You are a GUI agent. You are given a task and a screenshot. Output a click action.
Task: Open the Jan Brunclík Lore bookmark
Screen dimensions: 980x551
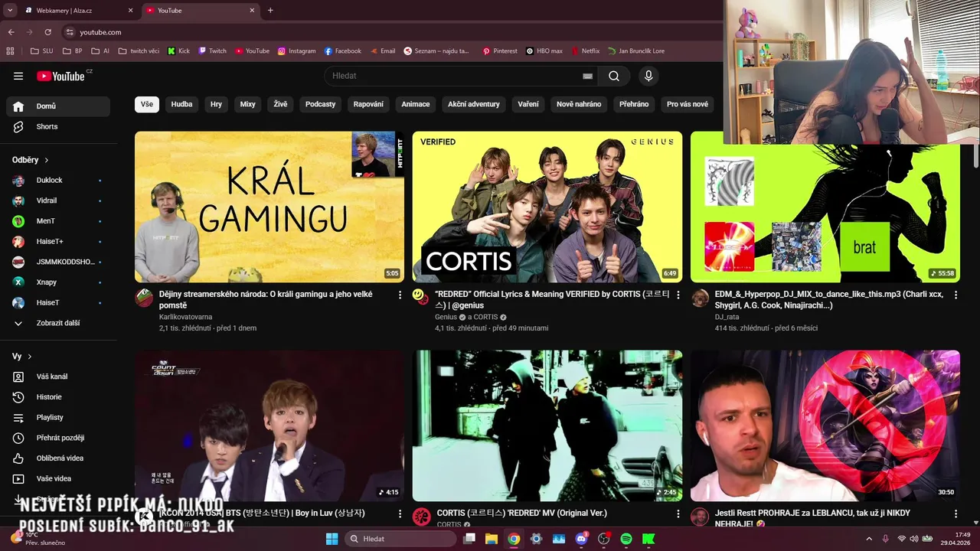(x=635, y=51)
